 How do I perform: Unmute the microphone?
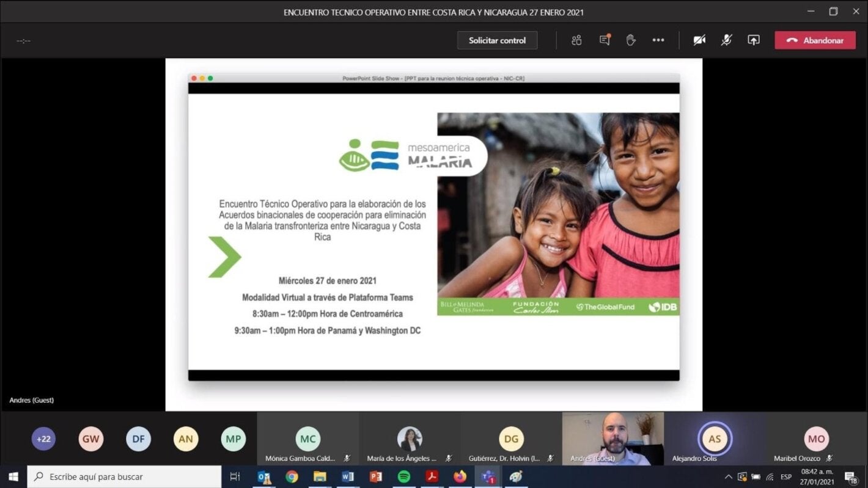click(726, 40)
